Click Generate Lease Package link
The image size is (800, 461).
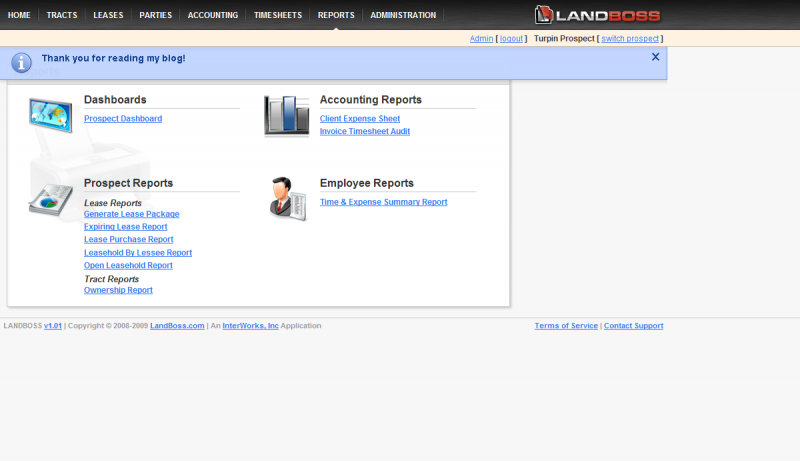pos(132,214)
